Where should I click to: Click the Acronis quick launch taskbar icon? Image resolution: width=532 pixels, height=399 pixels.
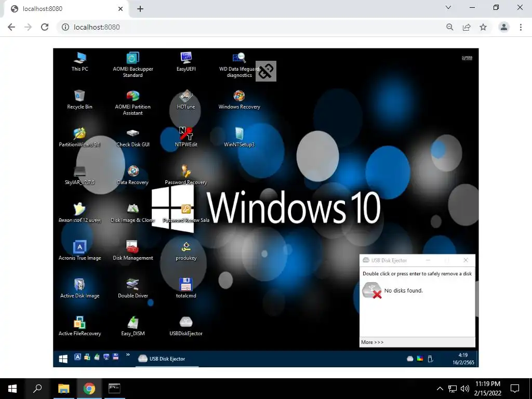pyautogui.click(x=78, y=356)
